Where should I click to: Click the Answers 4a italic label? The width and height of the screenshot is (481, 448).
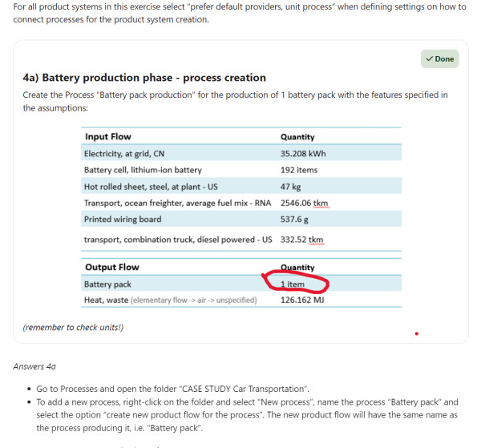coord(34,366)
